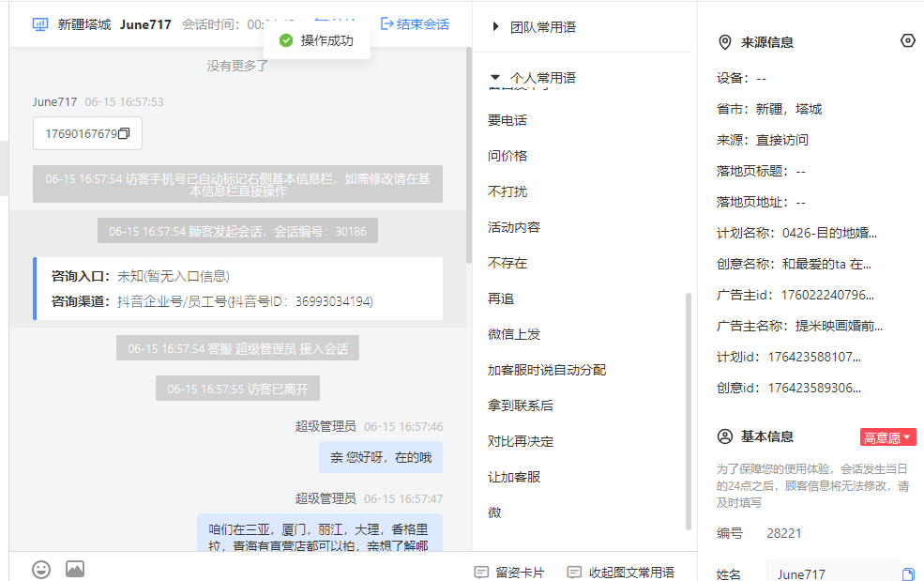Click the 个人常用语 header label
The height and width of the screenshot is (581, 924).
(543, 78)
